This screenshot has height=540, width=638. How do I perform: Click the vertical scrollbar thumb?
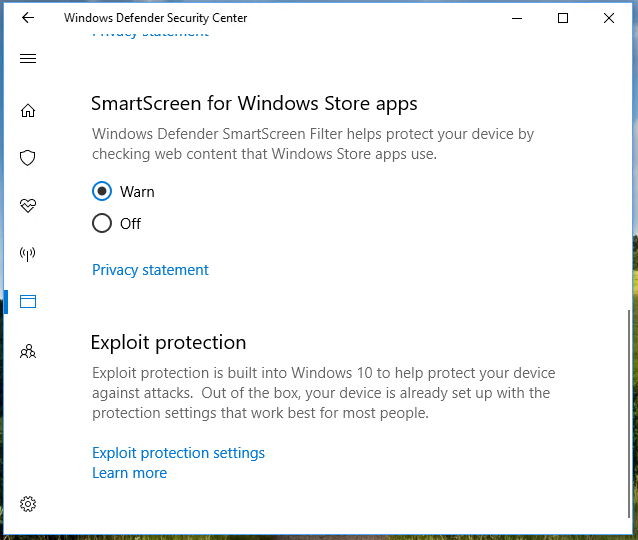629,413
